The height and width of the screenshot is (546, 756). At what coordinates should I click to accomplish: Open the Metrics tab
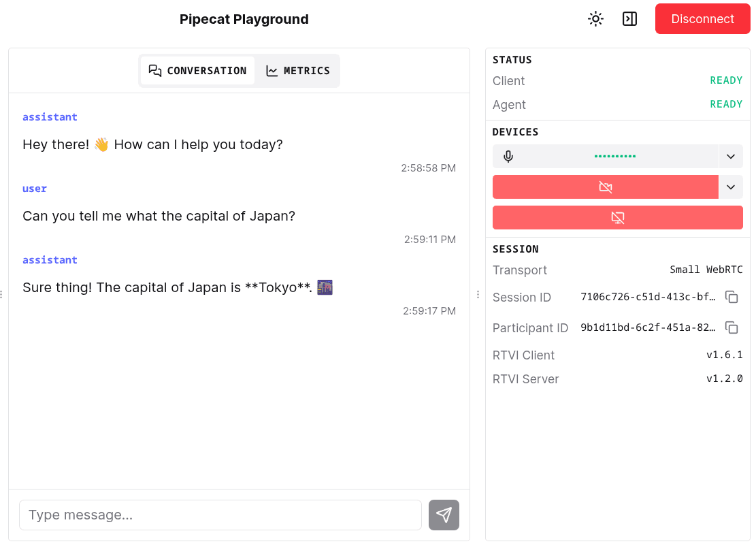(x=297, y=71)
